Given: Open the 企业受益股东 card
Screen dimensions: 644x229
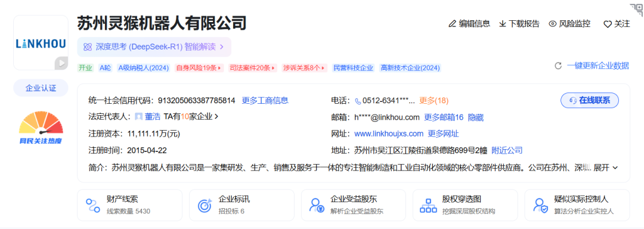Looking at the screenshot, I should point(354,205).
